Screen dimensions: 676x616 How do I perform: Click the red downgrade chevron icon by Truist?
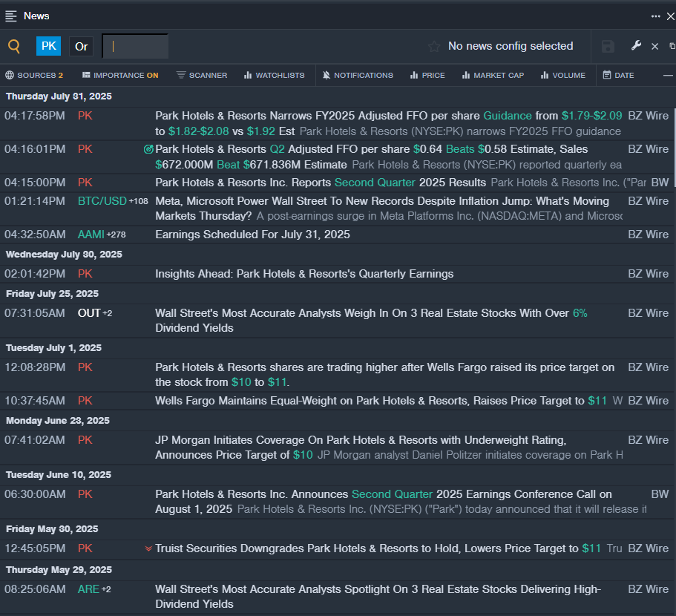[148, 548]
